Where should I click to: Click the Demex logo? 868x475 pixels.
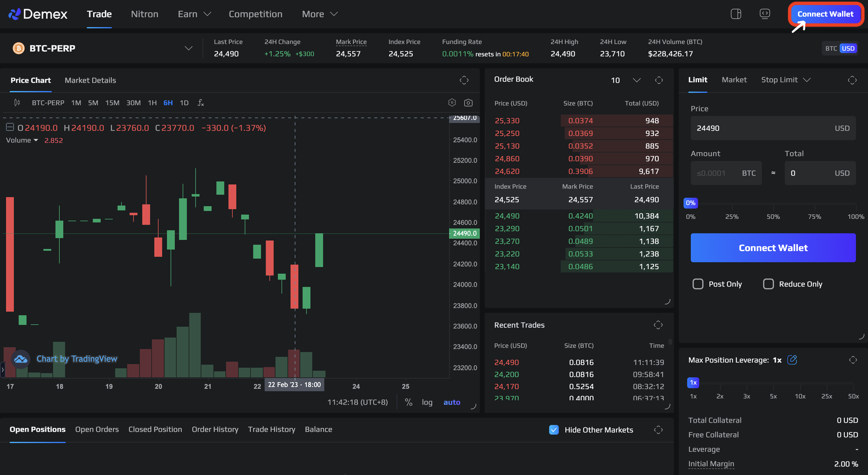point(38,14)
